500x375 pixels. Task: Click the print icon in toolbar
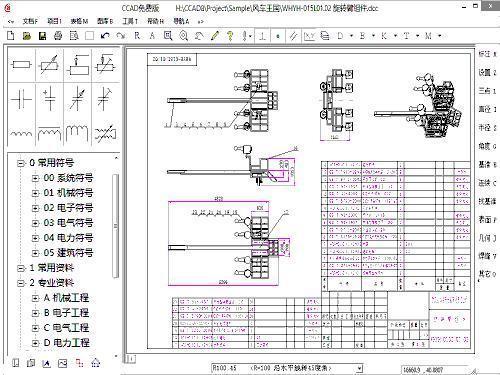(58, 36)
